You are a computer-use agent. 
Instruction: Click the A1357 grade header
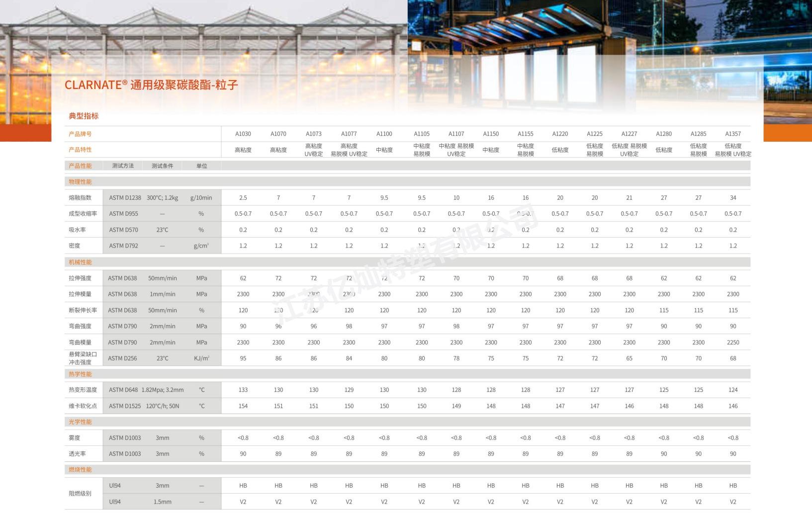(x=733, y=134)
